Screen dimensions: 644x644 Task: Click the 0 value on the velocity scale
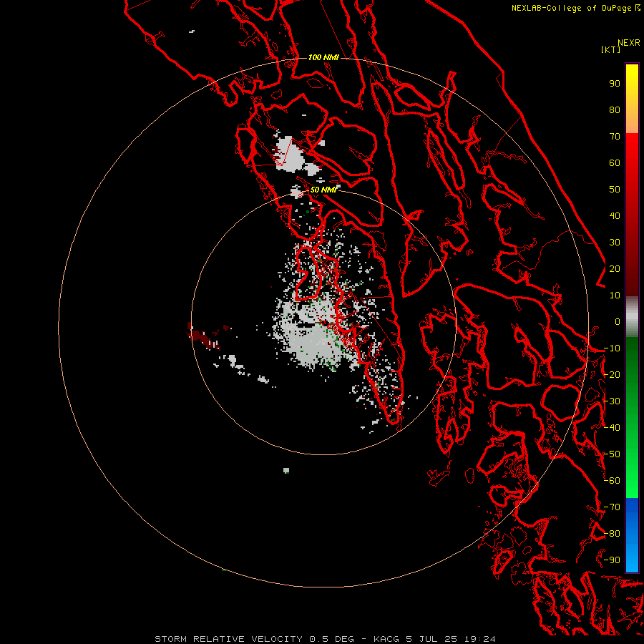pyautogui.click(x=618, y=322)
